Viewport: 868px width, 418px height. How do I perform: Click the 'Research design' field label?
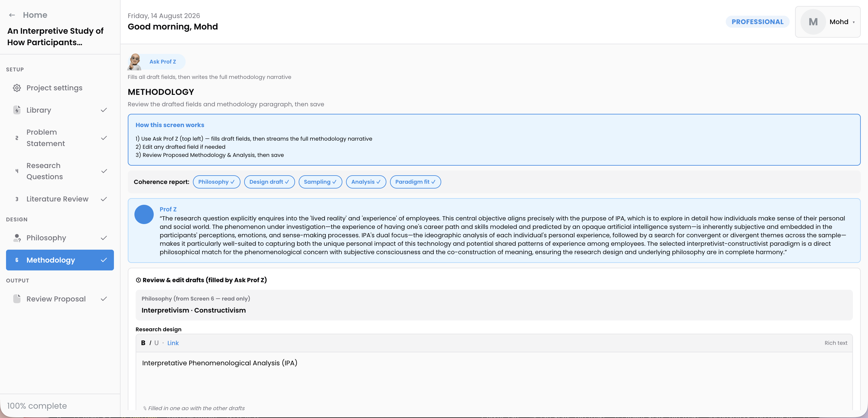158,329
